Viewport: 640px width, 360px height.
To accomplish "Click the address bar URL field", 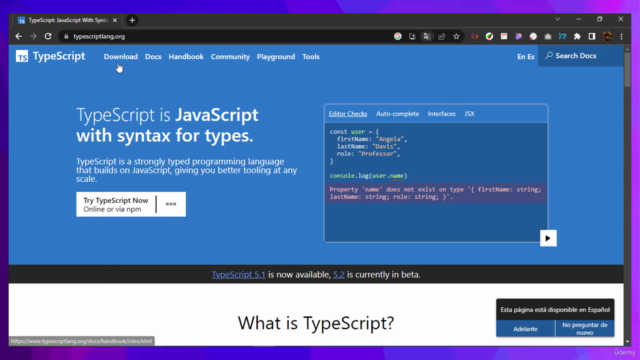I will pos(229,36).
